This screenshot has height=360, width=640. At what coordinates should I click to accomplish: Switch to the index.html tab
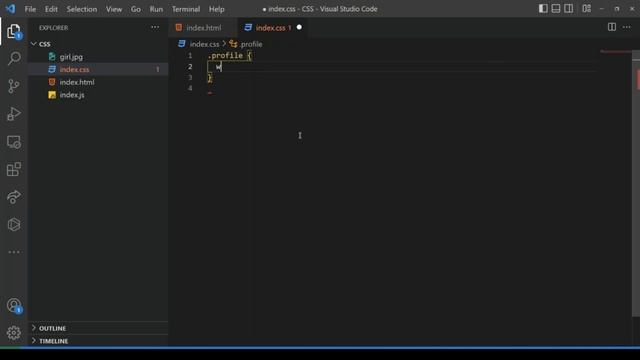(203, 27)
